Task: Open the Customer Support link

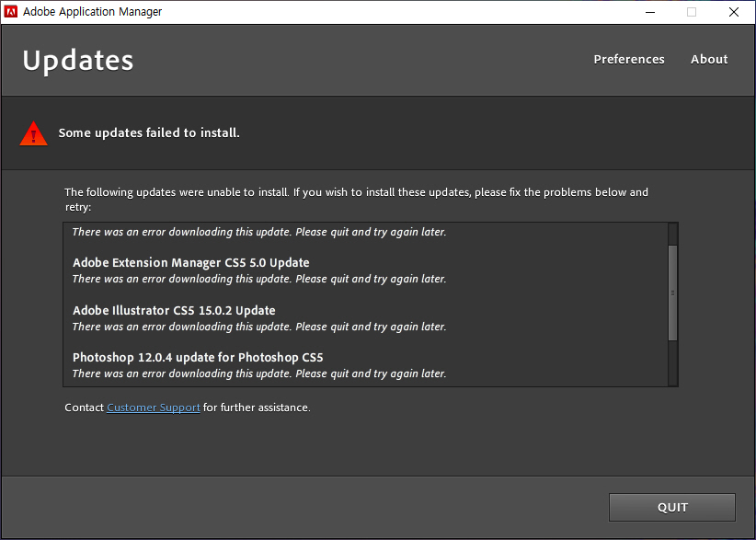Action: pos(154,408)
